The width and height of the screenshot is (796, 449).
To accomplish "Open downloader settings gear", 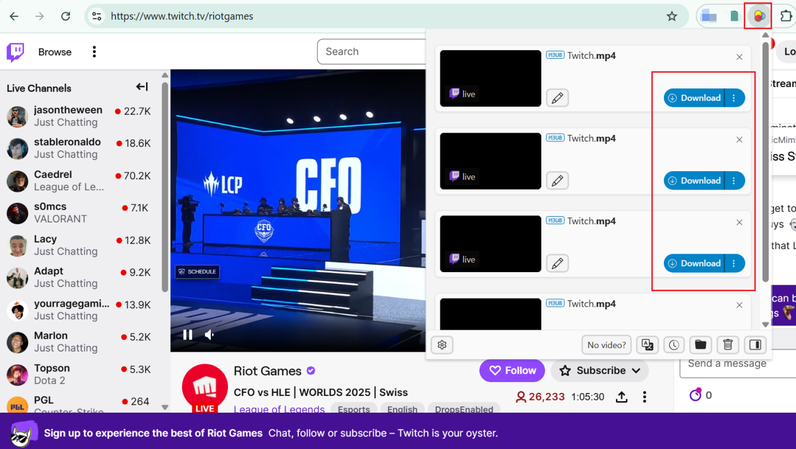I will (442, 345).
